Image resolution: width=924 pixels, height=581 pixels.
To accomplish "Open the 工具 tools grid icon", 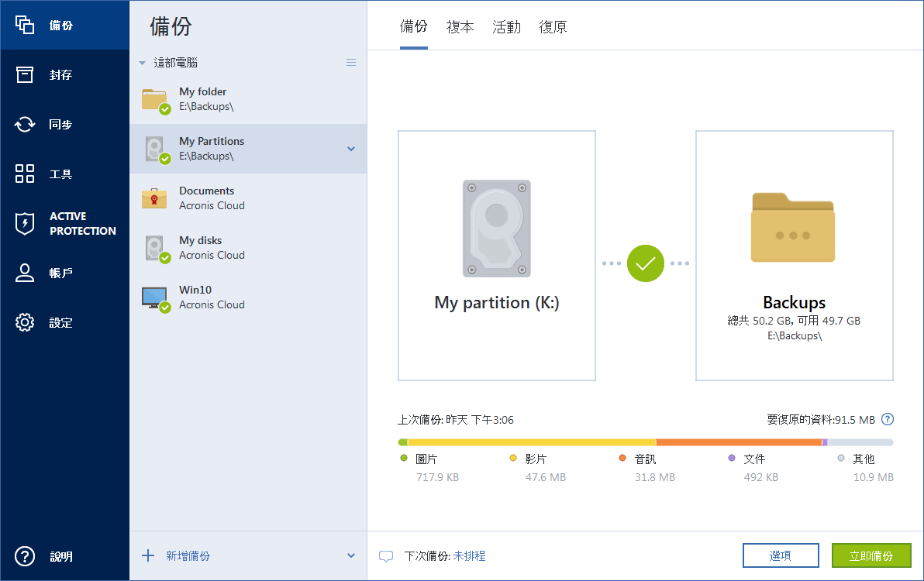I will [24, 174].
